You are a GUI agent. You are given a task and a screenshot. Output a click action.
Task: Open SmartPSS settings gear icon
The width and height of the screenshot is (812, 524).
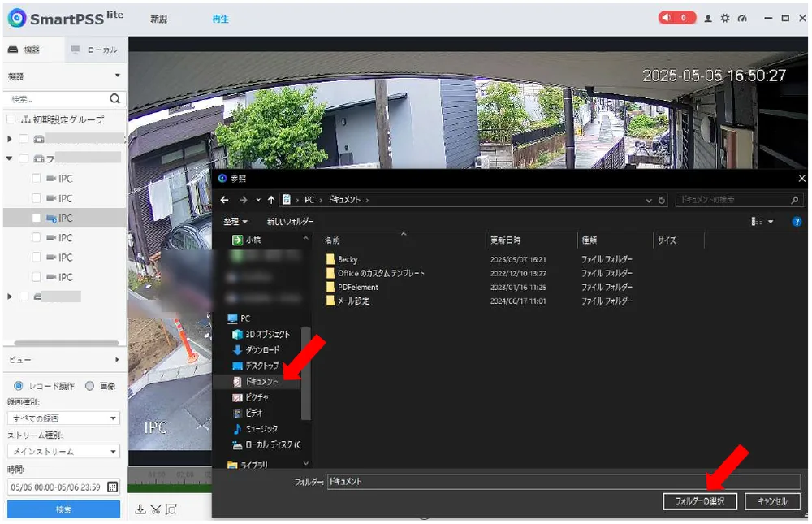[725, 18]
